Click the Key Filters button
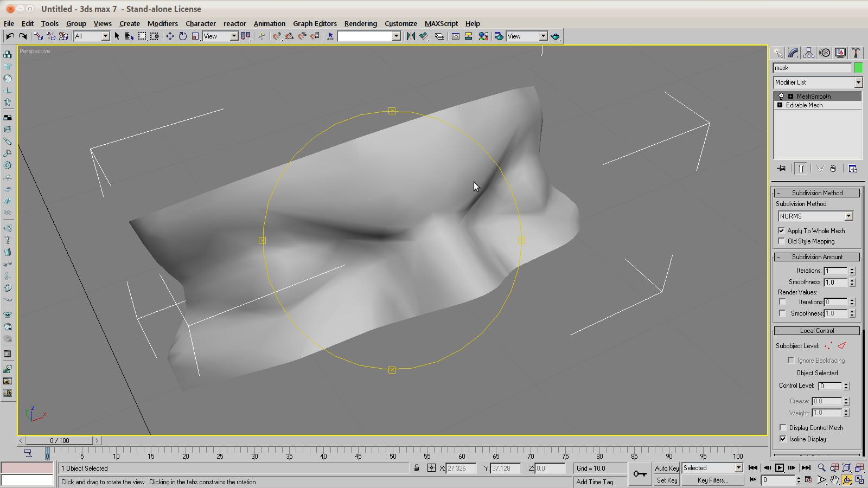This screenshot has width=868, height=488. point(712,480)
